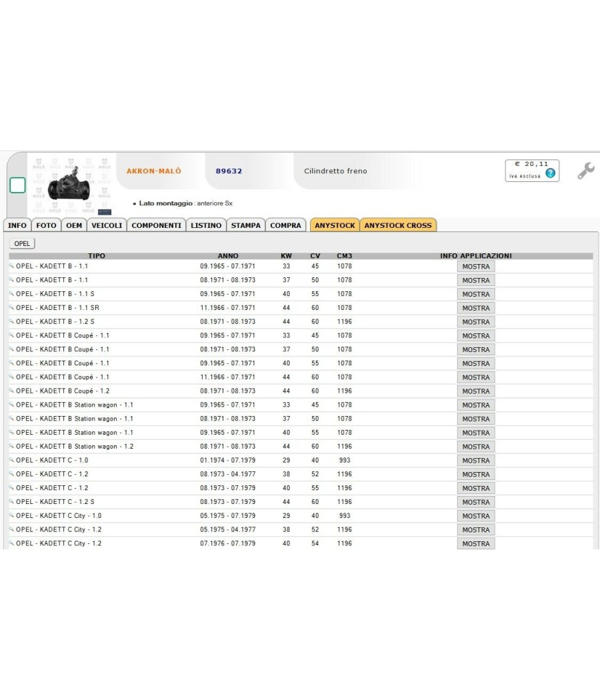Open the ANYSTOCK CROSS tab

pos(398,225)
